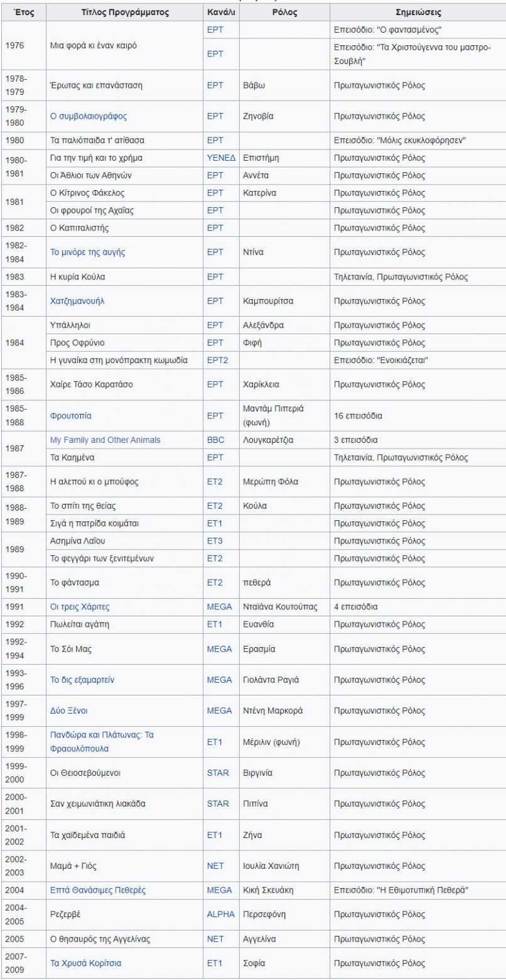
Task: Open Πανδώρα και Πλάτωνας: Τα Φραουλόπουλα link
Action: [x=101, y=741]
